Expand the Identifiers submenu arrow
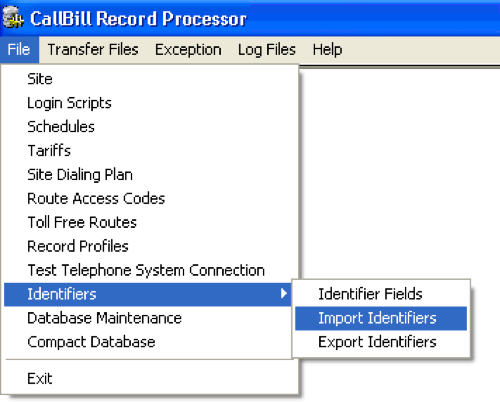The height and width of the screenshot is (402, 500). coord(284,294)
